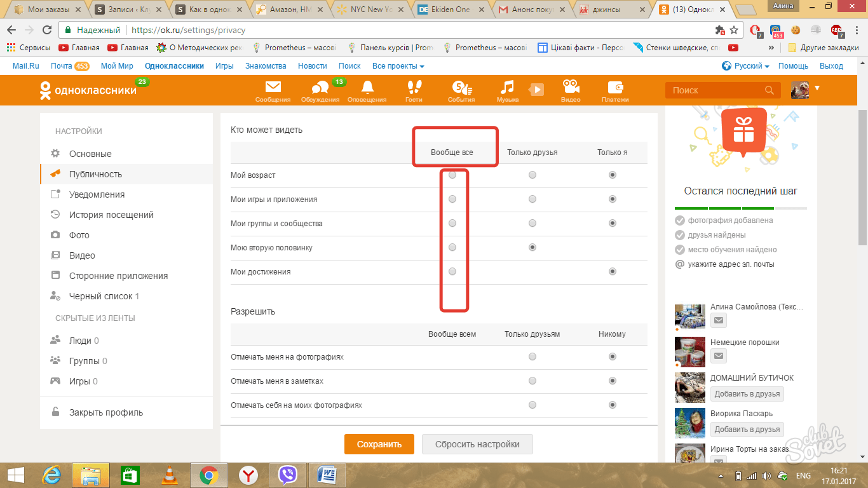Open Платежи wallet icon
The image size is (868, 488).
pyautogui.click(x=615, y=88)
